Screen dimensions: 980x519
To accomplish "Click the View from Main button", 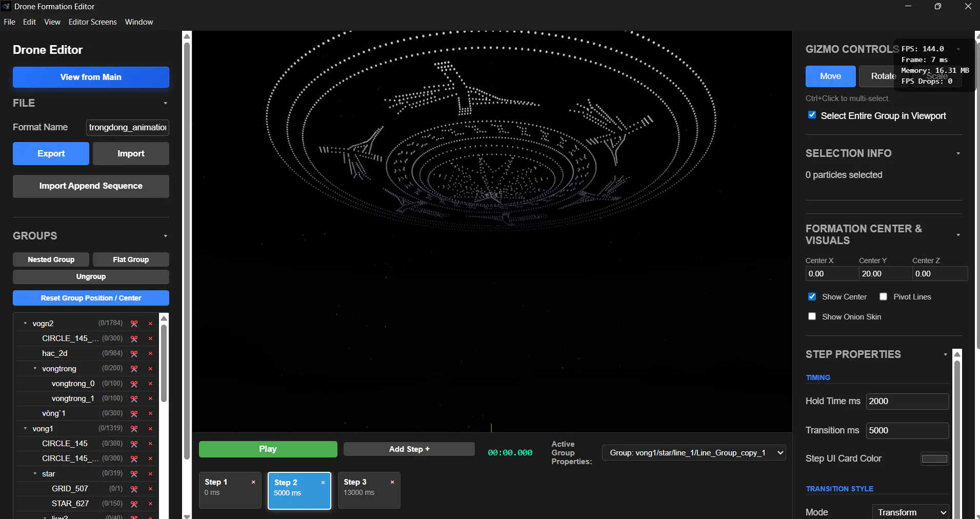I will tap(91, 77).
